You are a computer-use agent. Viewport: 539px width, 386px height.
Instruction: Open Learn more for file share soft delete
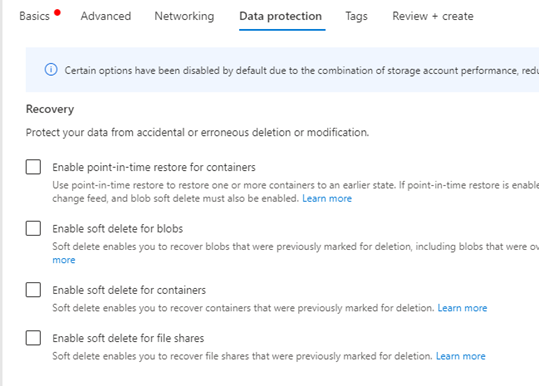click(461, 356)
